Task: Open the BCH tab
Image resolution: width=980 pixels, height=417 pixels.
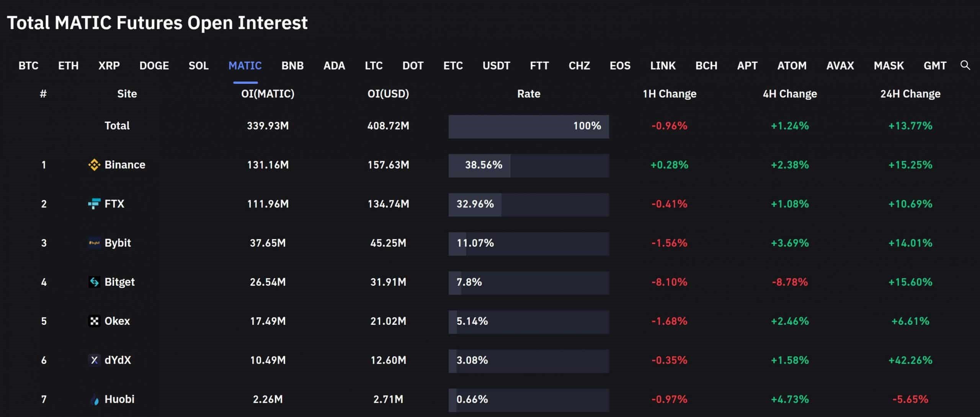Action: 706,66
